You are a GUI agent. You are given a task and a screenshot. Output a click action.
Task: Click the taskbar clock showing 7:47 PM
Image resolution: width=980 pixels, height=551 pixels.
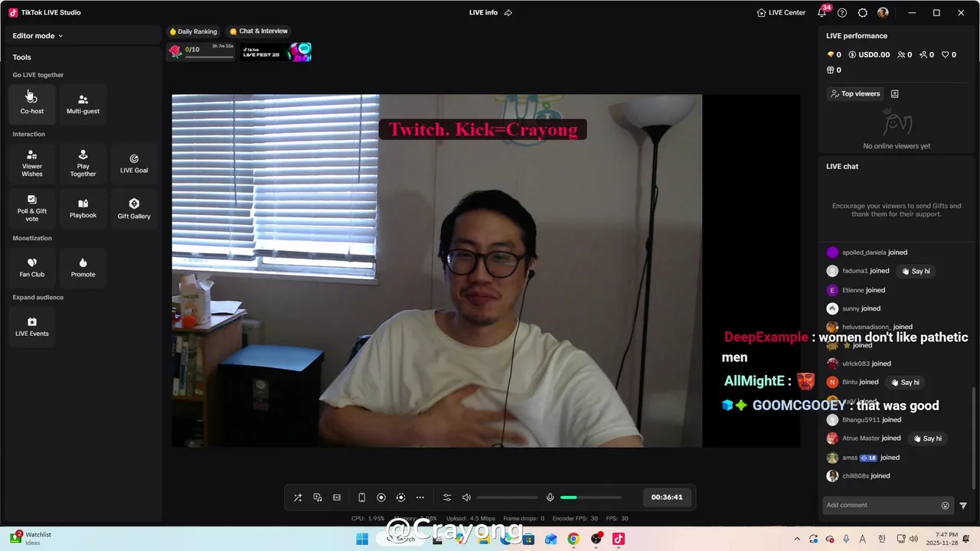coord(940,539)
